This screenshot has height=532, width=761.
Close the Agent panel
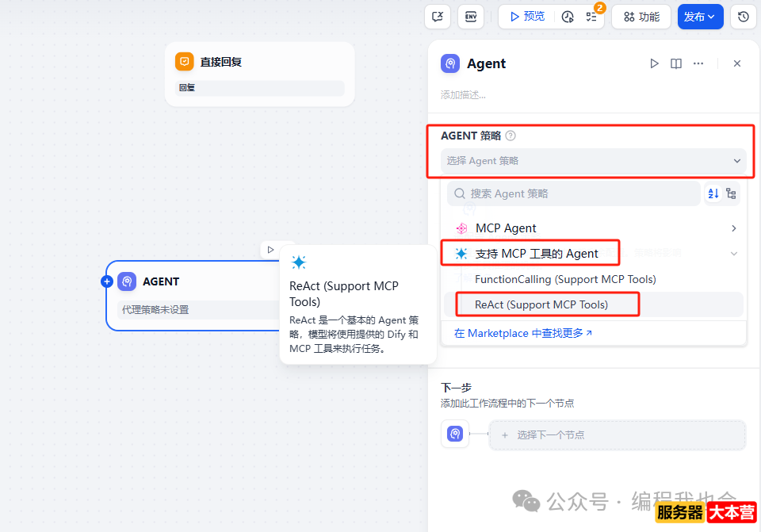point(736,63)
